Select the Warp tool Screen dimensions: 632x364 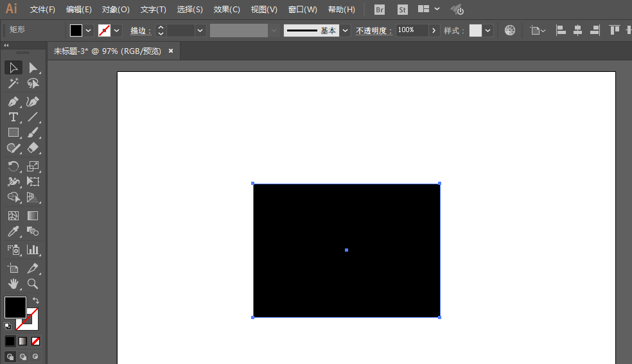click(13, 182)
